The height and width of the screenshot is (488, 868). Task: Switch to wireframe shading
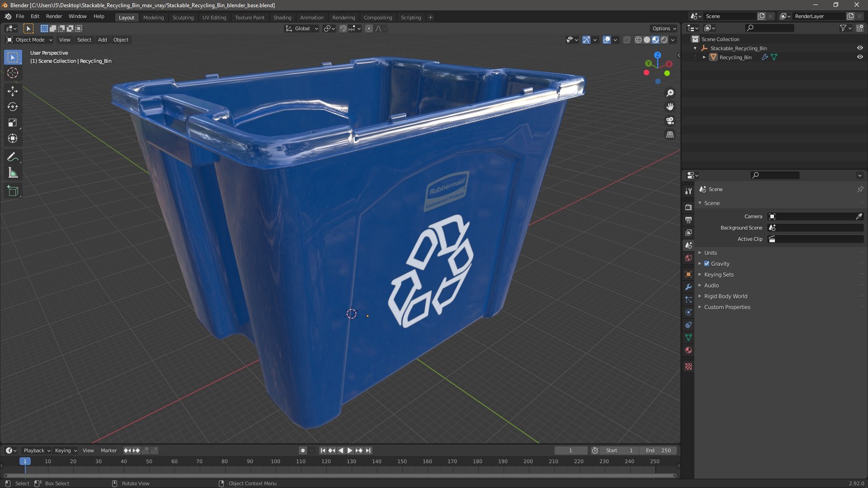(638, 40)
